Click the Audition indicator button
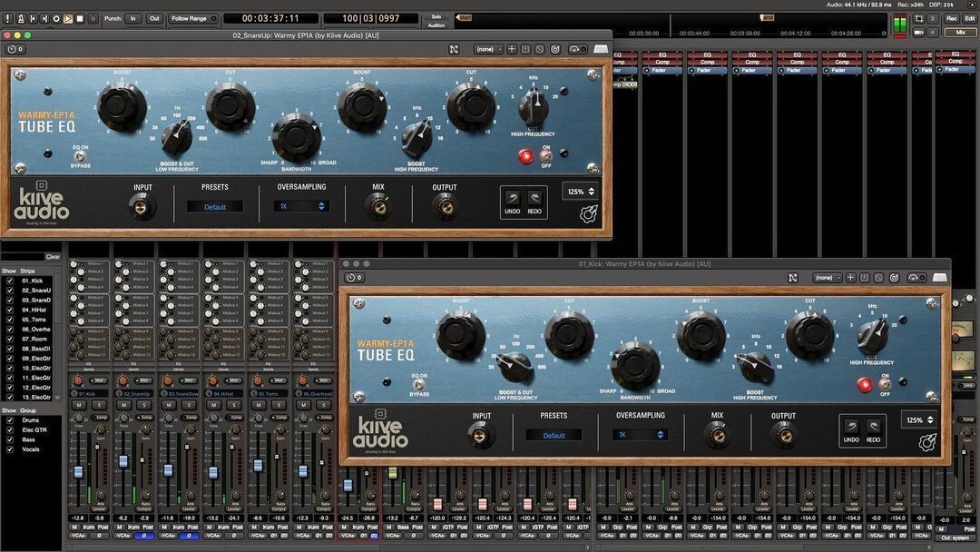980x552 pixels. tap(436, 25)
